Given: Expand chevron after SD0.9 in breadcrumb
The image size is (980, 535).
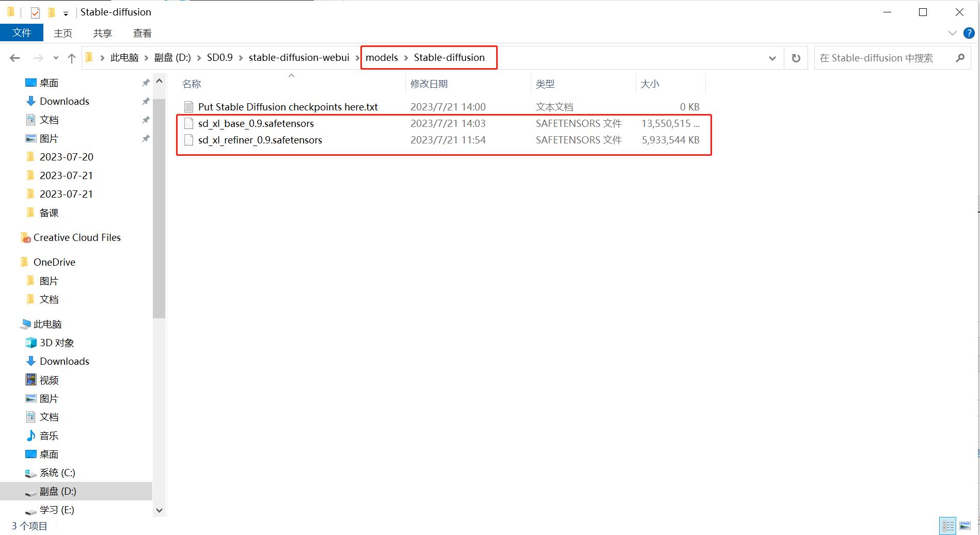Looking at the screenshot, I should [241, 58].
